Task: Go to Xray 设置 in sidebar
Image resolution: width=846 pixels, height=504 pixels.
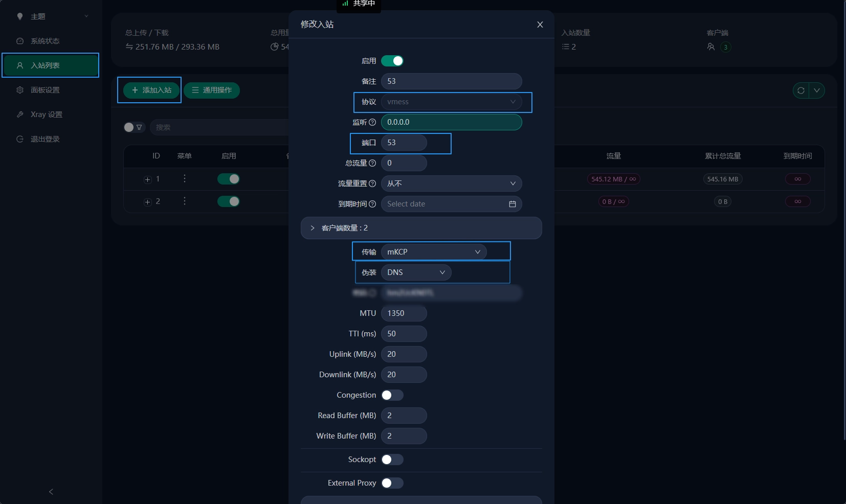Action: [46, 114]
